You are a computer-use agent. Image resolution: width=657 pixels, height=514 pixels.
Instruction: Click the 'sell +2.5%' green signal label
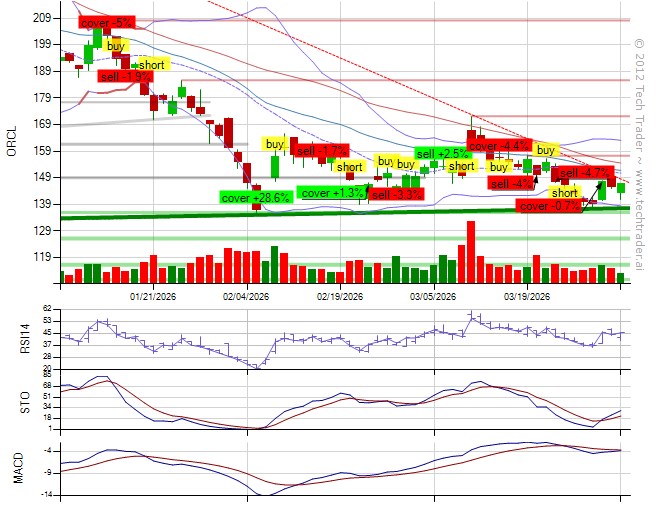442,154
